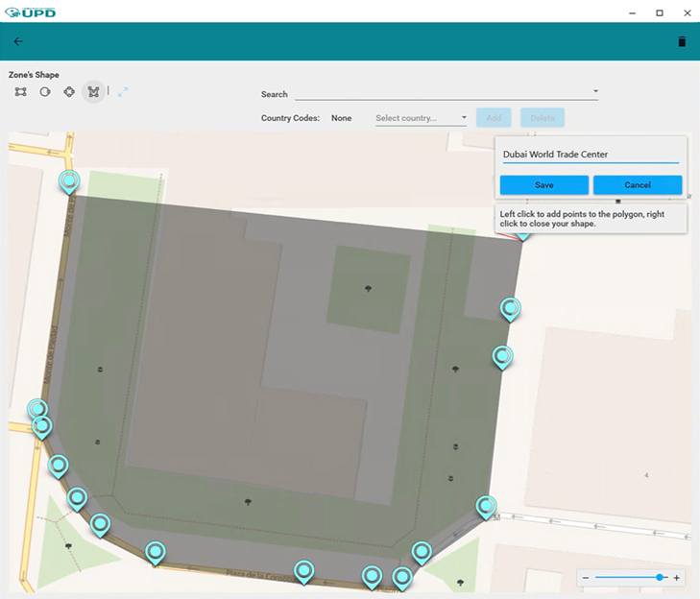Maximize the UPD application window
This screenshot has height=599, width=700.
[660, 12]
